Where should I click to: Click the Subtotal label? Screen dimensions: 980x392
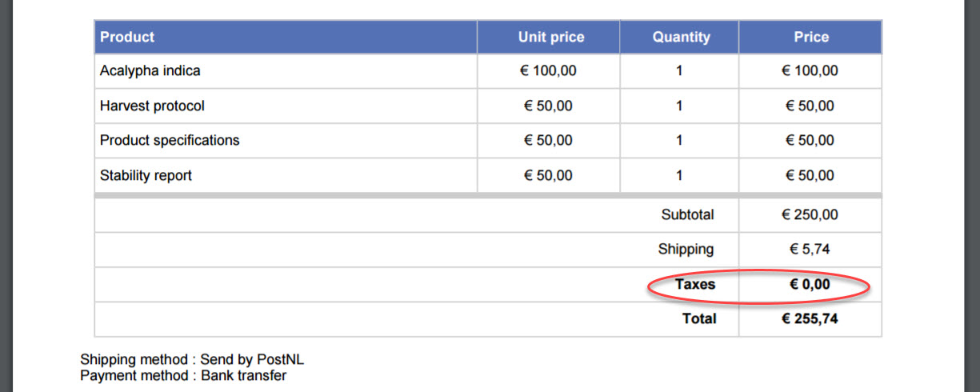(x=687, y=214)
